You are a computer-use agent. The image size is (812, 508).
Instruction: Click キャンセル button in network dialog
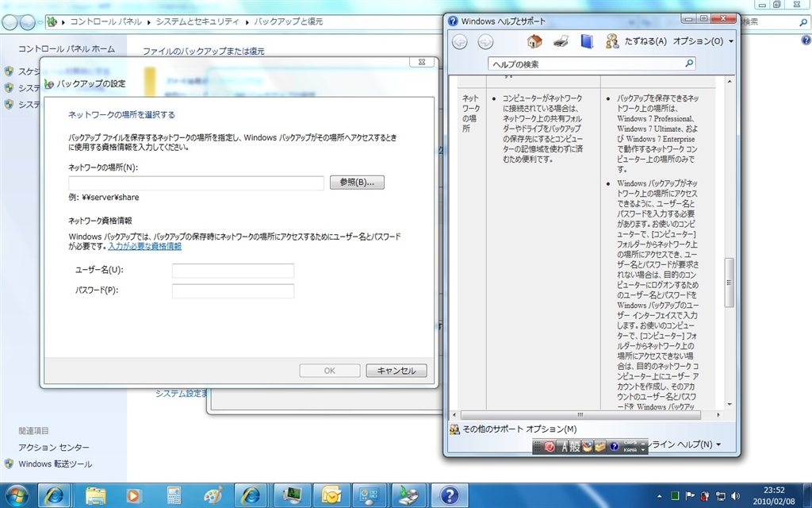click(396, 371)
